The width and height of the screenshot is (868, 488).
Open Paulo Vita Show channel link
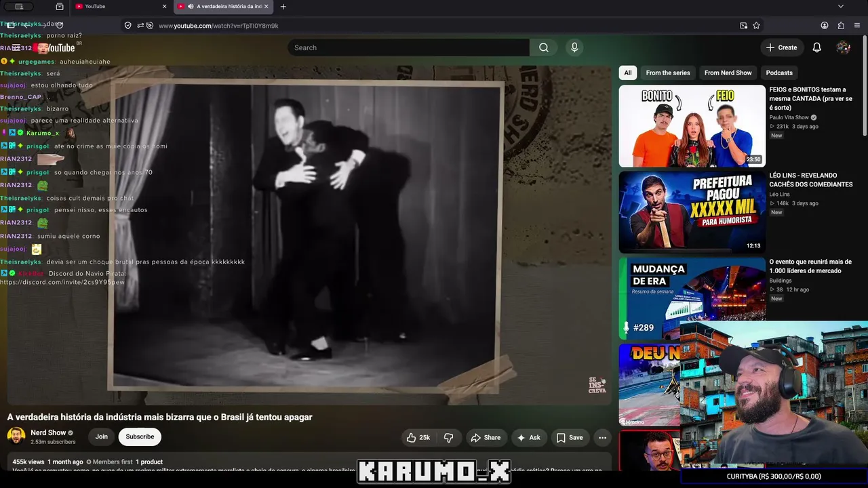[789, 117]
